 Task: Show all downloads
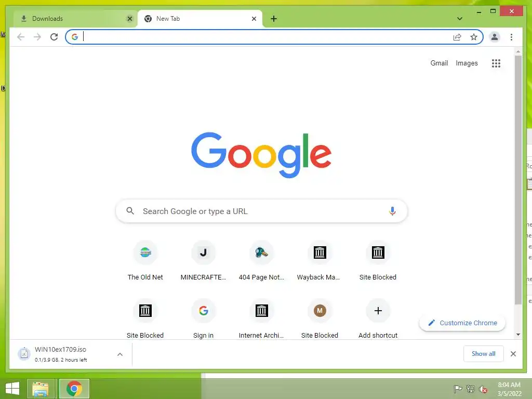point(483,353)
